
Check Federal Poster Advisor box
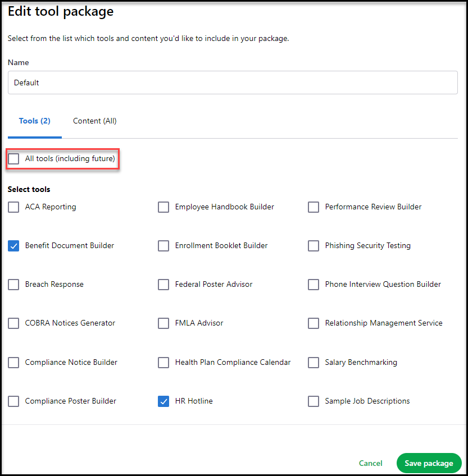tap(163, 285)
